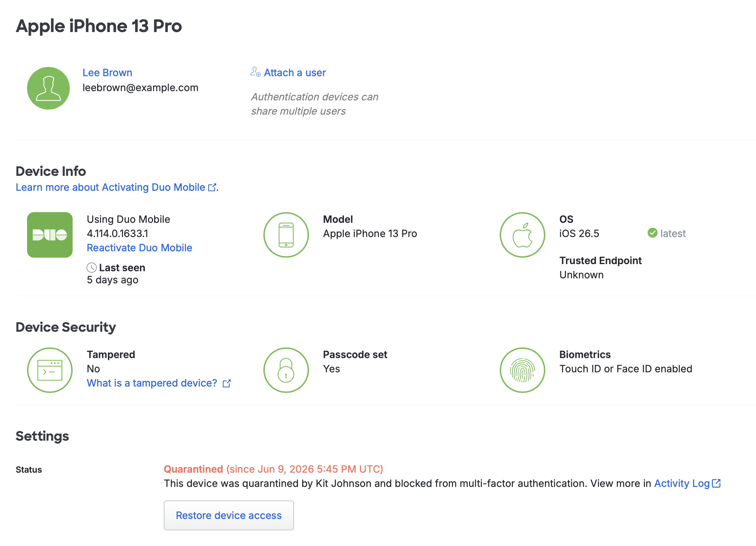756x546 pixels.
Task: Click the Tampered terminal window icon
Action: (50, 370)
